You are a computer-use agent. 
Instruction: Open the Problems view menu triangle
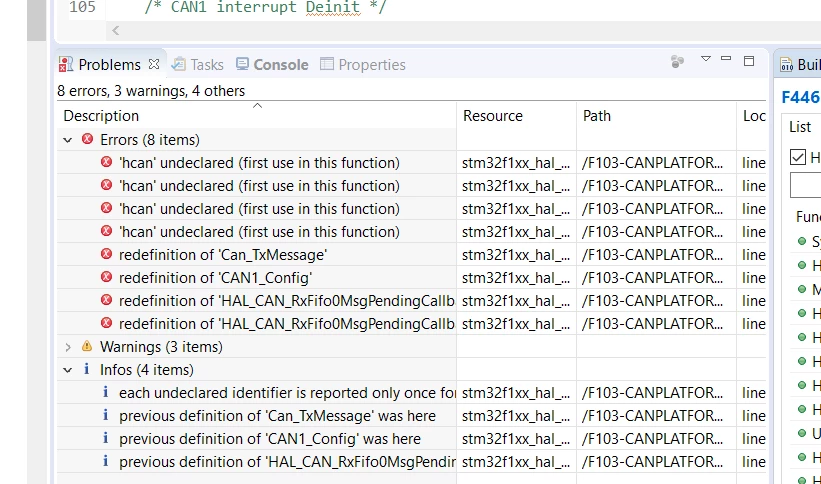point(706,59)
